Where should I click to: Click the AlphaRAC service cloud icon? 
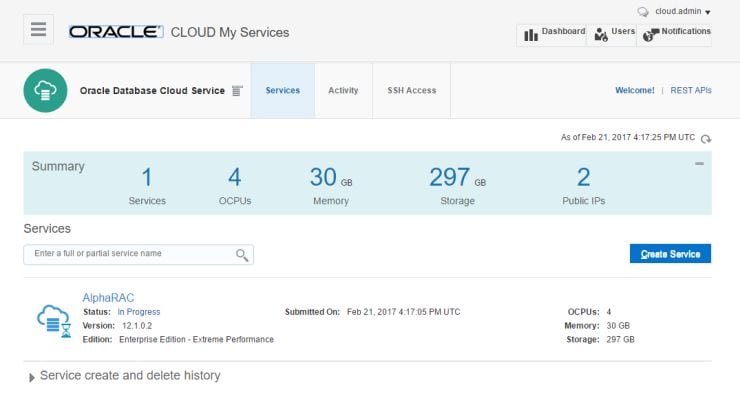click(x=53, y=320)
